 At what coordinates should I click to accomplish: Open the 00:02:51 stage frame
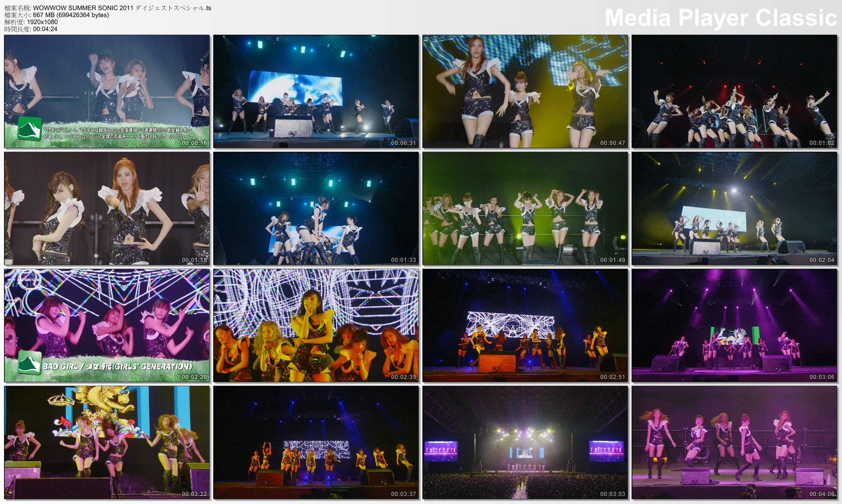525,325
